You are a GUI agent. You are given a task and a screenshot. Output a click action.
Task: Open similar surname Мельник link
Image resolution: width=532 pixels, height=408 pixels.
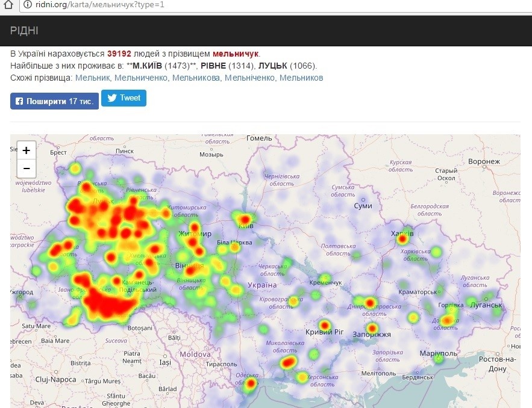pyautogui.click(x=93, y=78)
